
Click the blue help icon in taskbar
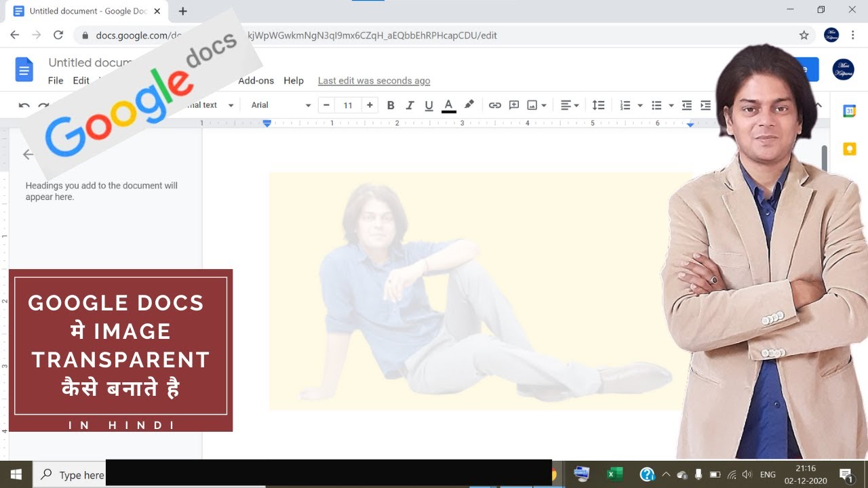648,474
